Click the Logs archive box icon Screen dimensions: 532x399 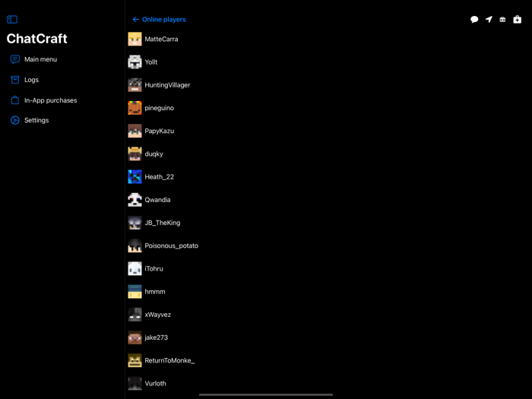tap(15, 80)
